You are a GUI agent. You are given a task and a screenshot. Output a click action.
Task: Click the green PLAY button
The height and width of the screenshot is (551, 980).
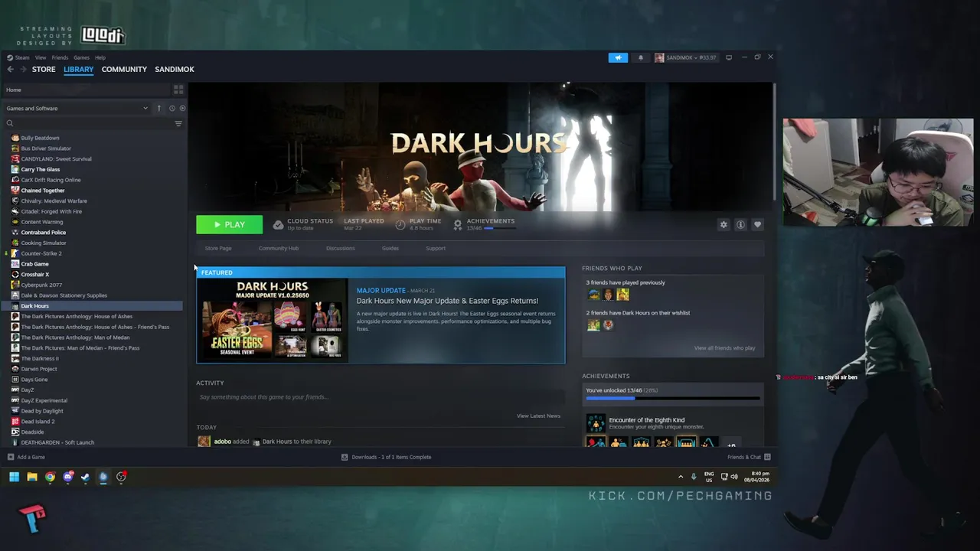click(229, 224)
